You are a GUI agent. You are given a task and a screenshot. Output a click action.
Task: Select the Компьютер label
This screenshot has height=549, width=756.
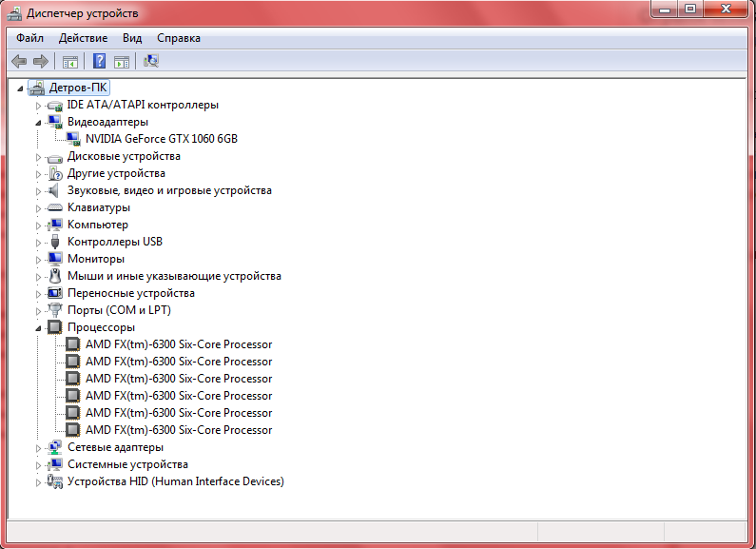[x=98, y=225]
